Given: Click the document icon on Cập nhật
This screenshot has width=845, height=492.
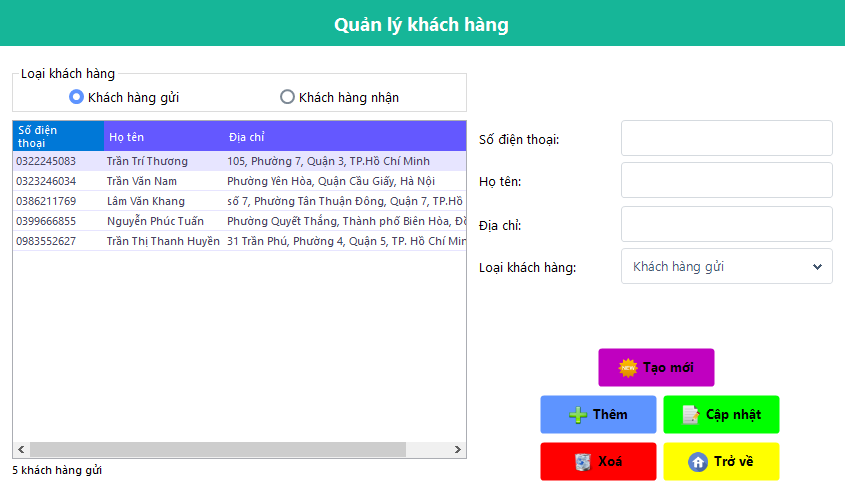Looking at the screenshot, I should 690,414.
